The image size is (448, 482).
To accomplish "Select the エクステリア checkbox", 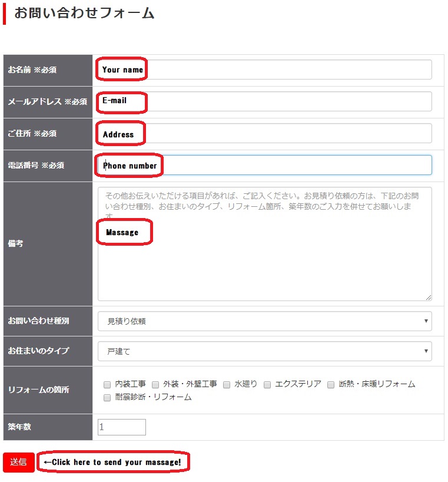I will point(267,385).
